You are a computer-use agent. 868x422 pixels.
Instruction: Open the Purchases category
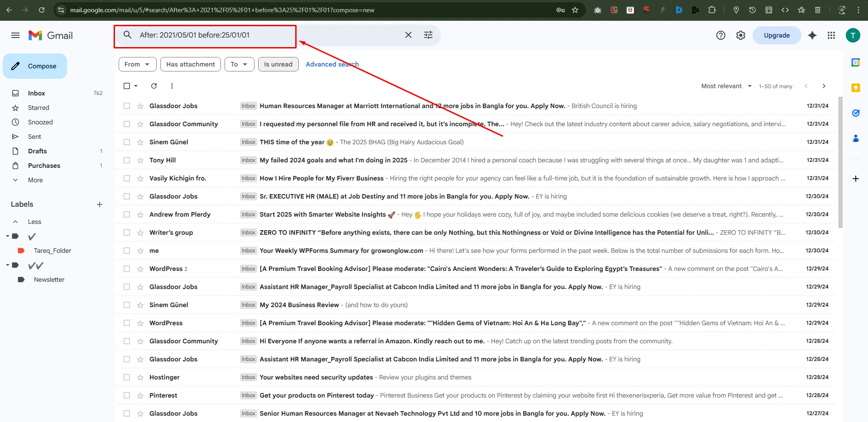[x=44, y=166]
